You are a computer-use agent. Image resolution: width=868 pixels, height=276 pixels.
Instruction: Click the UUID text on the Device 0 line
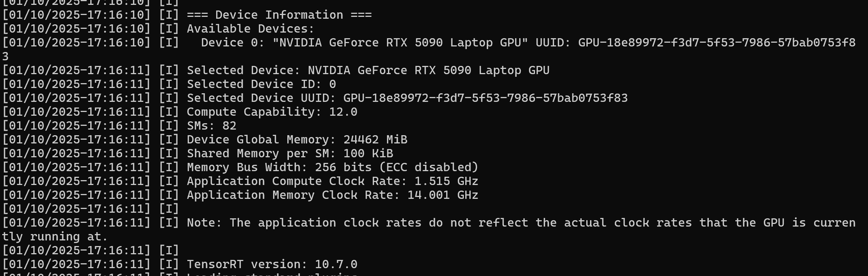click(x=553, y=43)
